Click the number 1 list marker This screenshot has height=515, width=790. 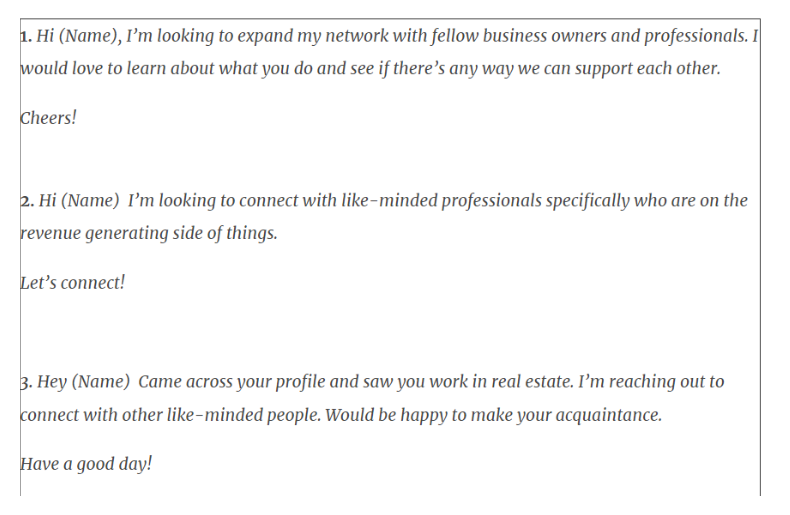[26, 36]
